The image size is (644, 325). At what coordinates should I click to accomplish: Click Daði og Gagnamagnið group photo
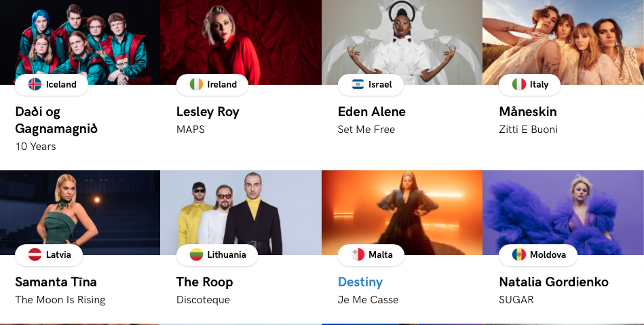[x=80, y=42]
